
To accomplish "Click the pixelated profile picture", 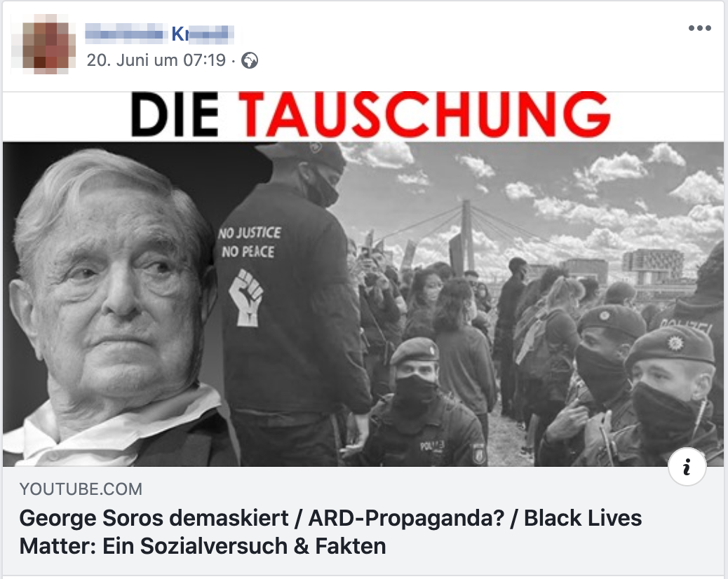I will [46, 44].
